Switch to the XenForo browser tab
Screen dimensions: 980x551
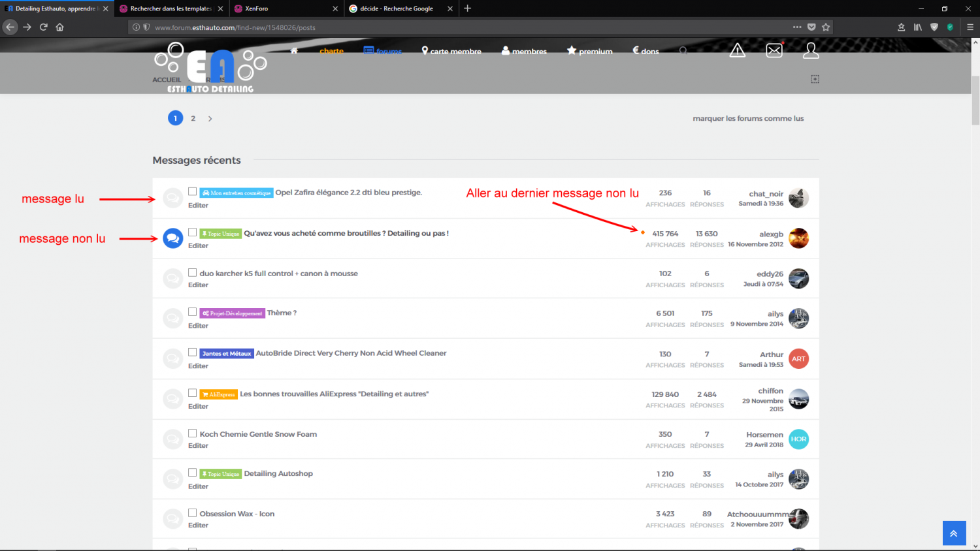(x=281, y=8)
